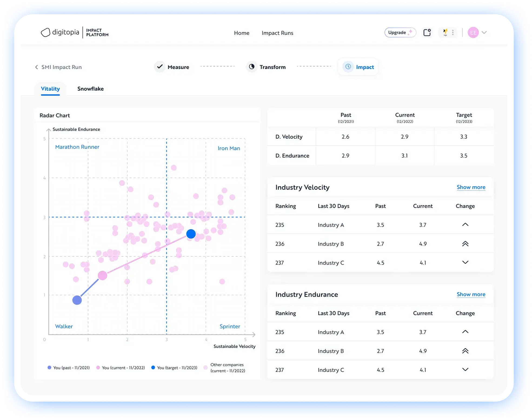Screen dimensions: 532x420
Task: Open the notifications icon
Action: coord(427,32)
